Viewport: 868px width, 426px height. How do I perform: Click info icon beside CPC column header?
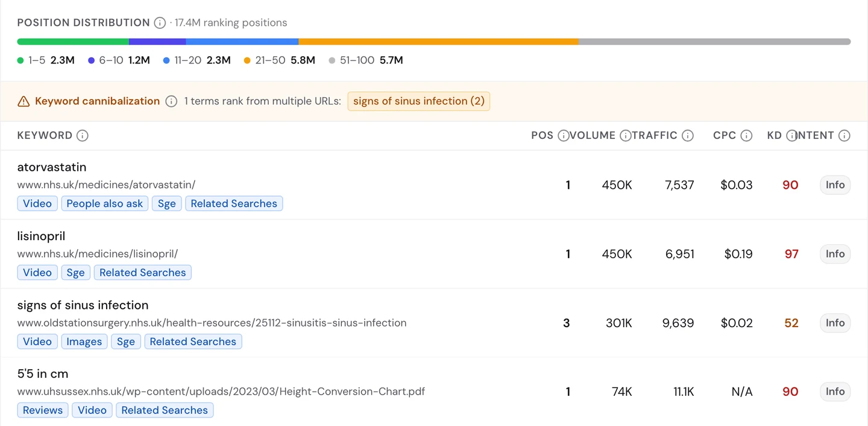tap(746, 136)
